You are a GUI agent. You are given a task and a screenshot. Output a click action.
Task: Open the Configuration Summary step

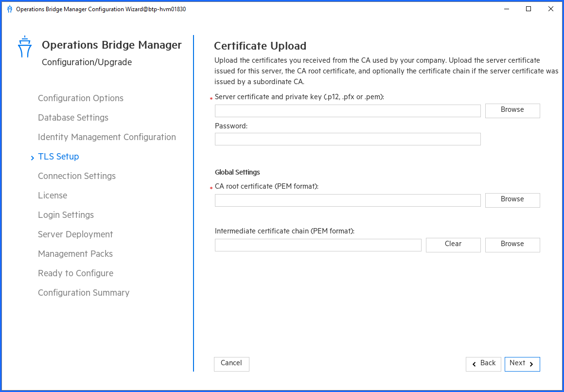coord(83,293)
